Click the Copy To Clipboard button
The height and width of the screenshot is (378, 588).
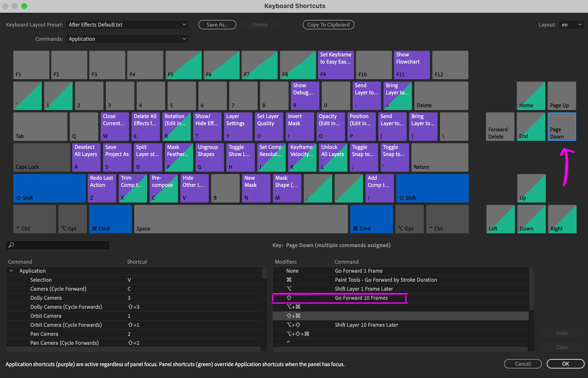click(x=328, y=25)
